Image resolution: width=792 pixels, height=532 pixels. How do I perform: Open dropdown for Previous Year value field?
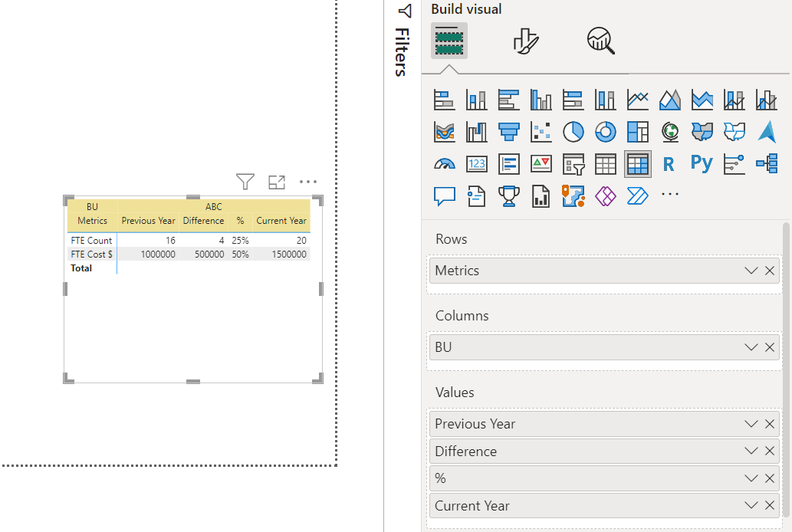tap(751, 424)
